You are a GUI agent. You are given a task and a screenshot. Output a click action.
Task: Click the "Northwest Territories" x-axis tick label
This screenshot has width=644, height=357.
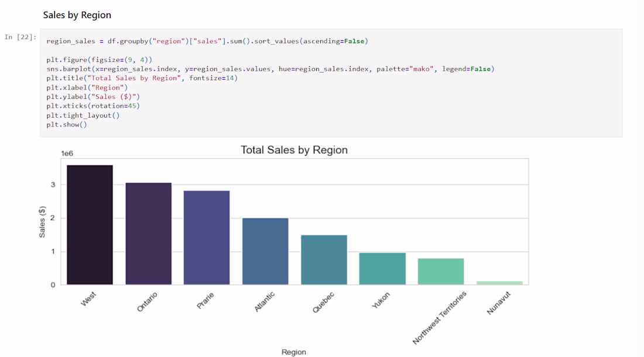click(x=440, y=318)
